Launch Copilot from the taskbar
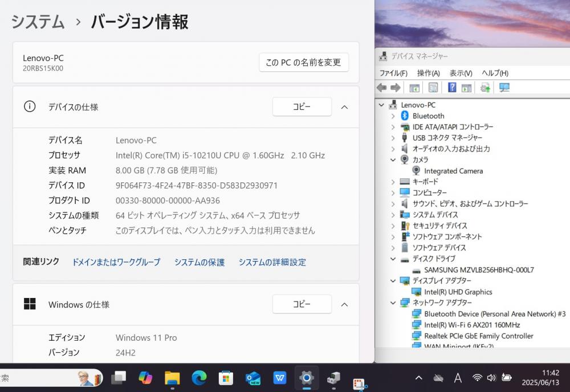570x392 pixels. coord(145,378)
